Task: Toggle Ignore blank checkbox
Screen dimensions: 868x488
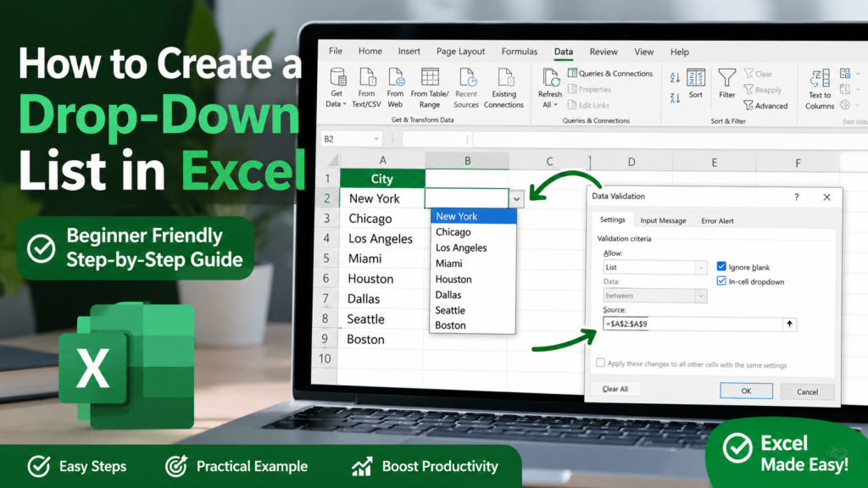Action: click(721, 267)
